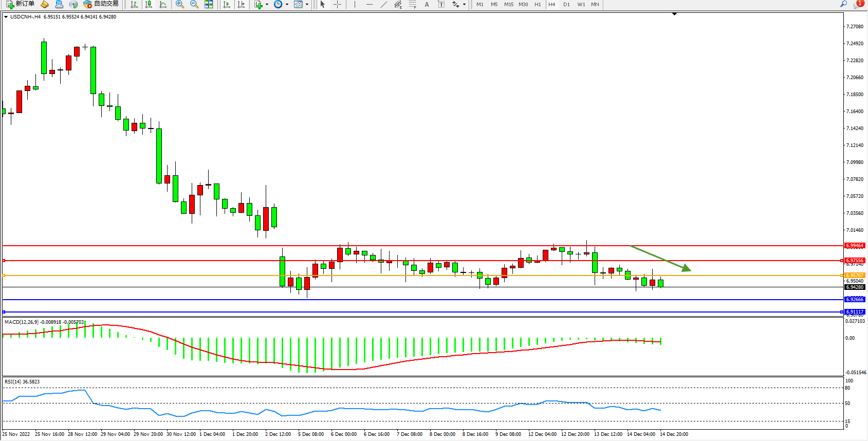Open chat notifications with red badge
Image resolution: width=868 pixels, height=441 pixels.
pyautogui.click(x=858, y=4)
